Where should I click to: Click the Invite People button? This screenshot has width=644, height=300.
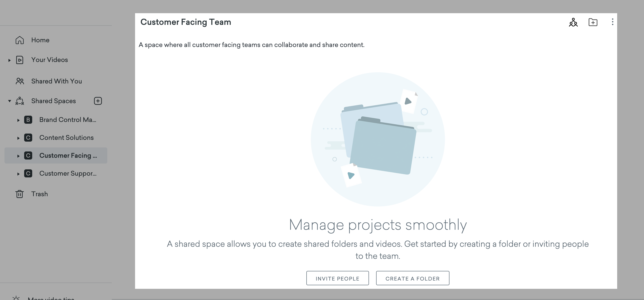click(x=337, y=278)
